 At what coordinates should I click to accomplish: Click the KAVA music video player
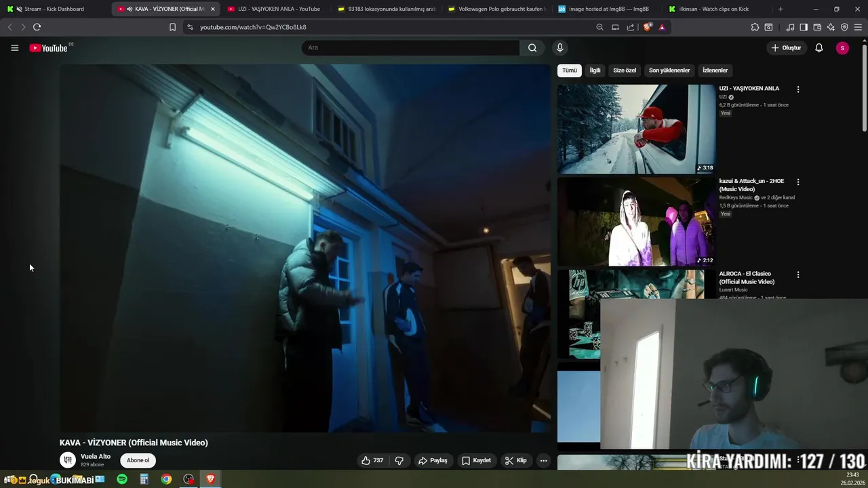coord(304,248)
